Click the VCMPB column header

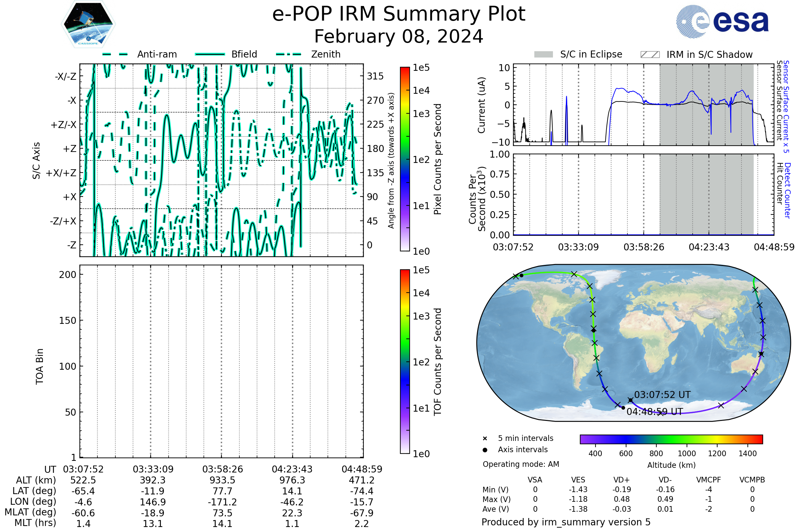pyautogui.click(x=752, y=480)
